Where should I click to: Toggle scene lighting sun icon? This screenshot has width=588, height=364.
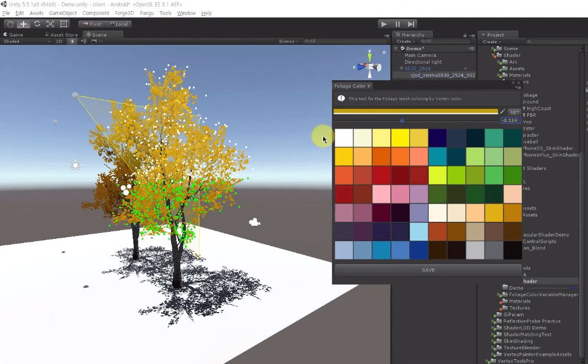pos(73,41)
